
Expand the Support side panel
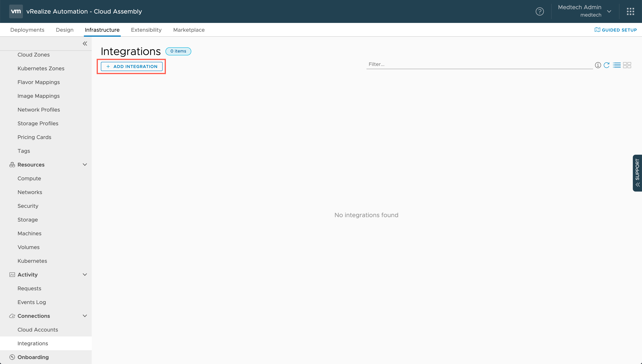click(637, 173)
